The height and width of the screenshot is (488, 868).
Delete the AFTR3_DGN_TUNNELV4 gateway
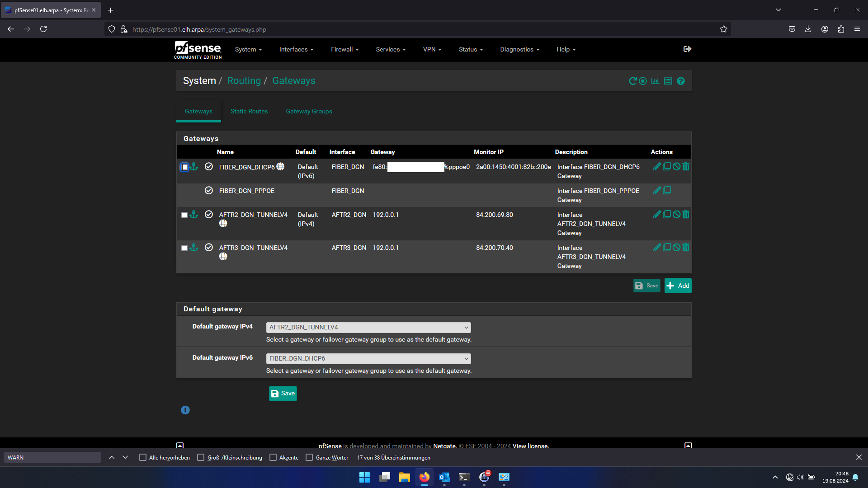click(x=686, y=248)
